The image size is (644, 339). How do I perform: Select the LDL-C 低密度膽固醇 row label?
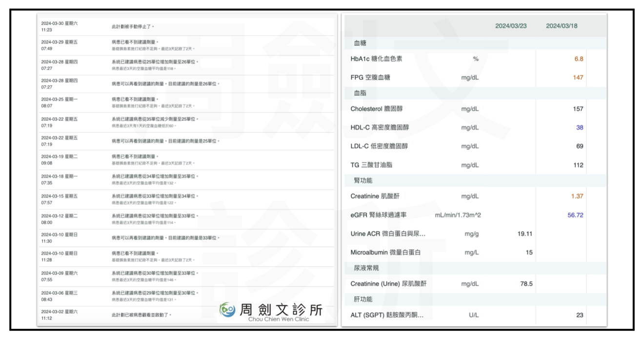click(379, 146)
